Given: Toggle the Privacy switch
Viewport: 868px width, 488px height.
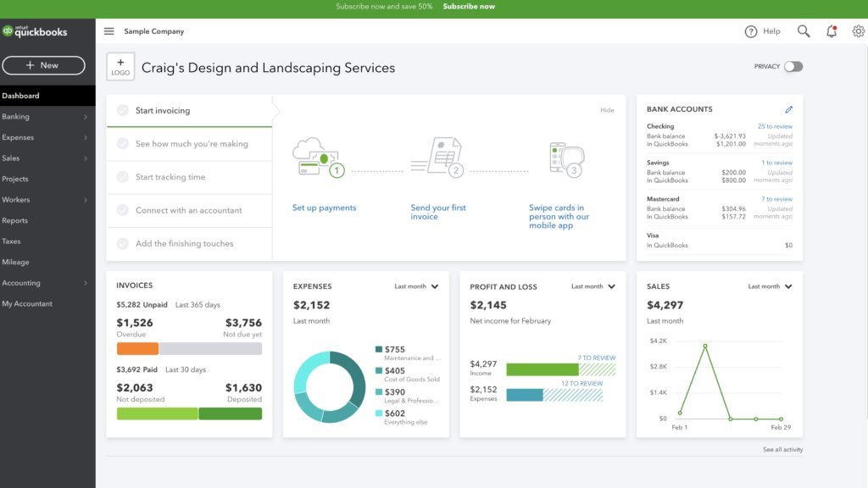Looking at the screenshot, I should point(793,66).
